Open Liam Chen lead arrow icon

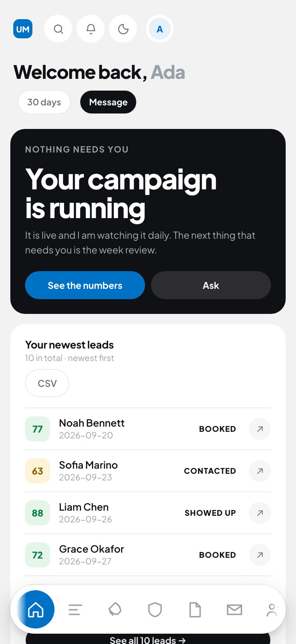[260, 513]
